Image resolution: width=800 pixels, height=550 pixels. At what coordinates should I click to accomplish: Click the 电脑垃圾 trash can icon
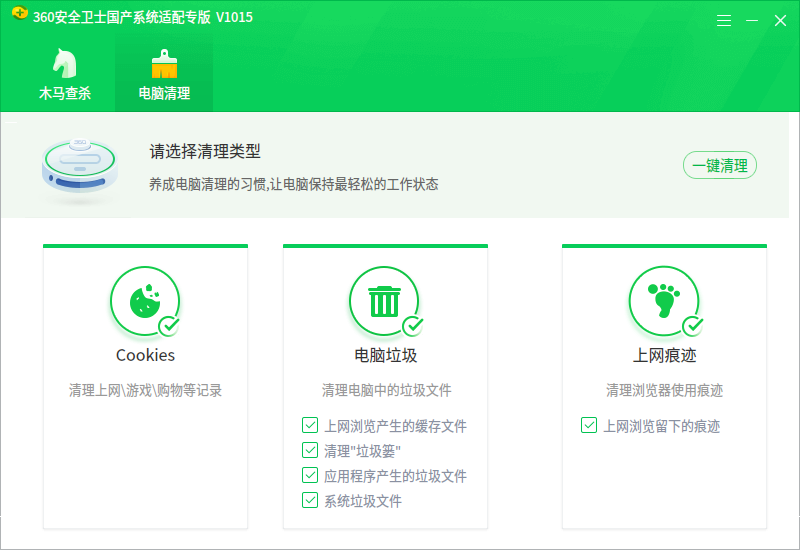point(384,301)
